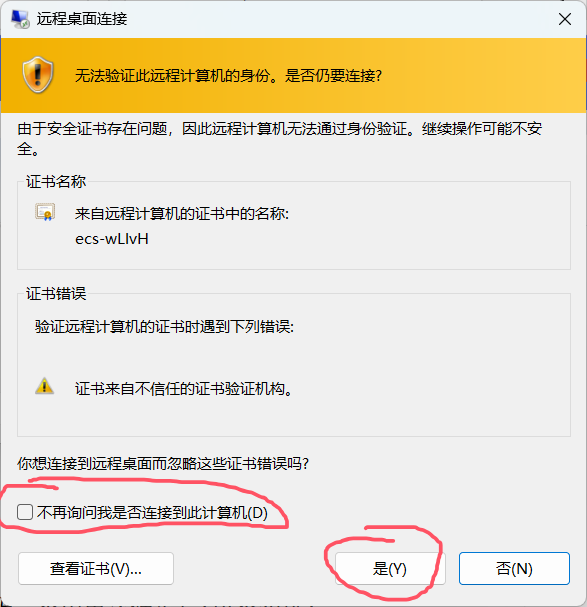Screen dimensions: 587x607
Task: Decline the connection with 否(N)
Action: click(x=514, y=569)
